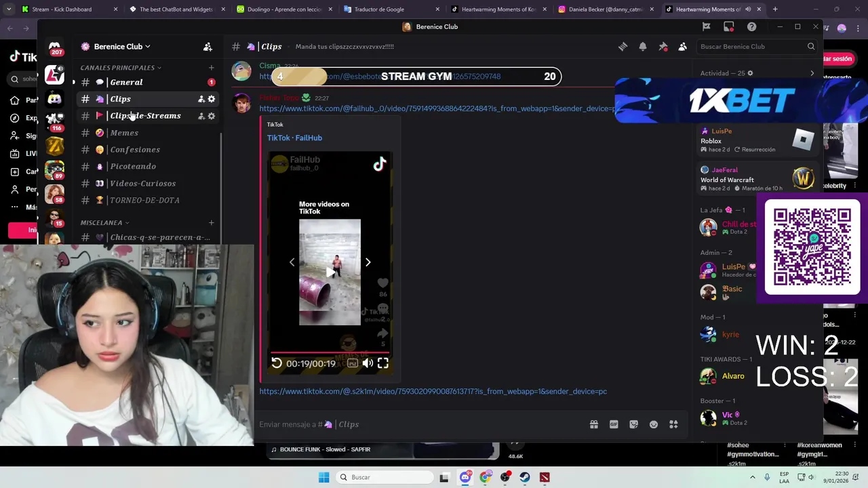Image resolution: width=868 pixels, height=488 pixels.
Task: Click the invite people icon beside Berenice Club
Action: (x=208, y=47)
